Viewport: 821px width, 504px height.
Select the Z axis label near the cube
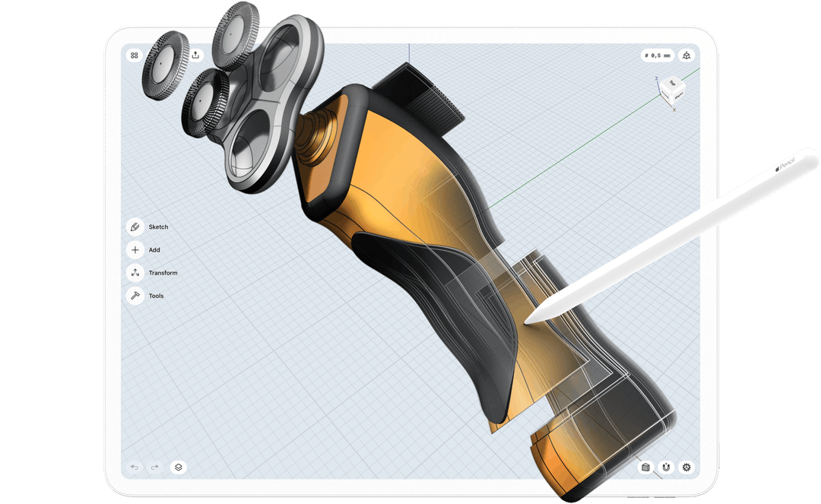(x=656, y=78)
